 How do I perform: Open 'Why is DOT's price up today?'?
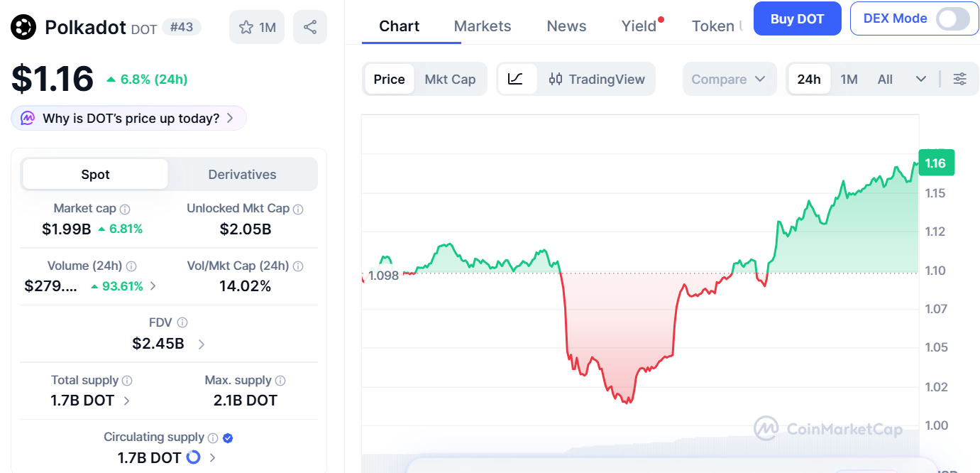128,118
